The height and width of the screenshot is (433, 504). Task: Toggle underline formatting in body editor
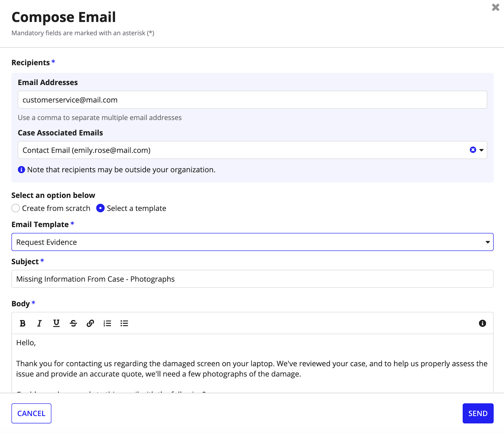tap(56, 323)
